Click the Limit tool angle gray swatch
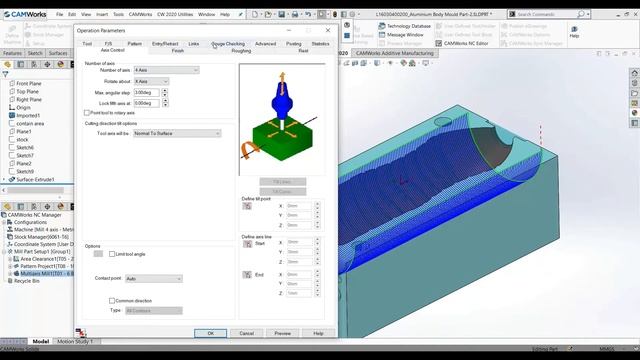The height and width of the screenshot is (360, 640). [98, 254]
